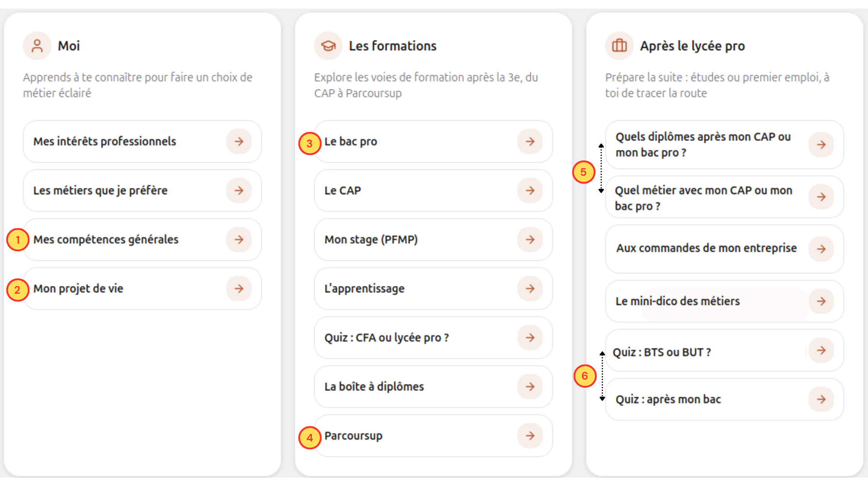868x488 pixels.
Task: Click the person icon next to Moi
Action: coord(37,46)
